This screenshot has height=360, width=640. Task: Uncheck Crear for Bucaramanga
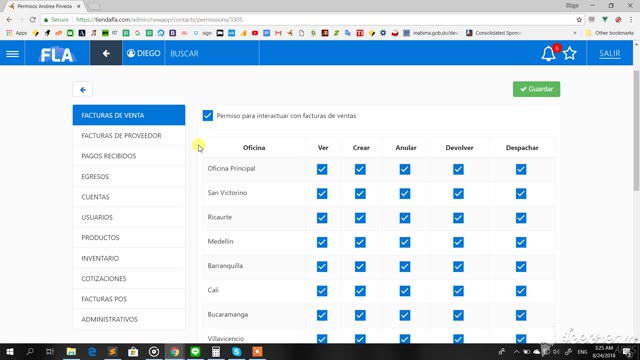pyautogui.click(x=360, y=315)
